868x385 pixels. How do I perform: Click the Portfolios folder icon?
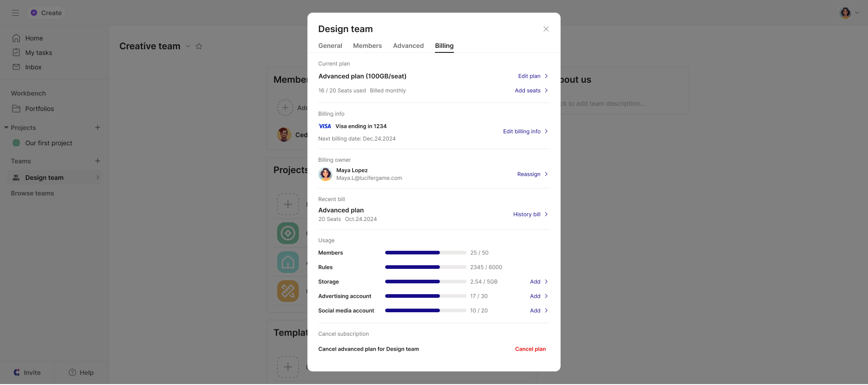(16, 108)
